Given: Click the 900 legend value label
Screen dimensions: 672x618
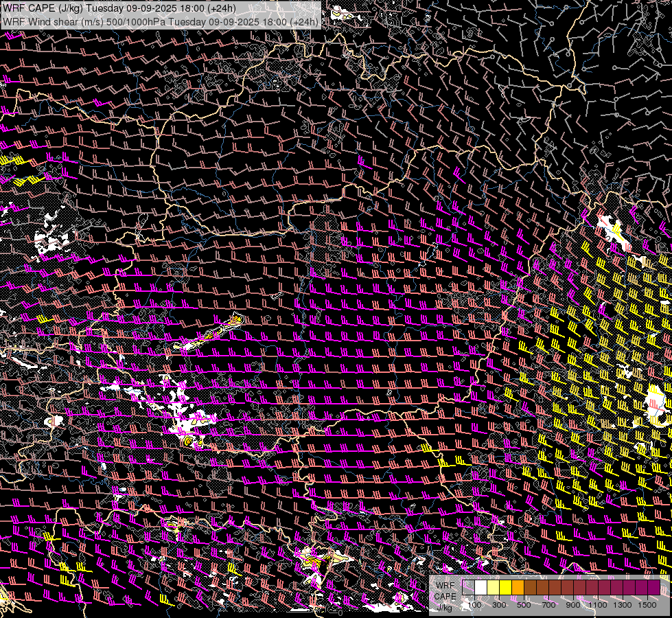Looking at the screenshot, I should [x=573, y=605].
